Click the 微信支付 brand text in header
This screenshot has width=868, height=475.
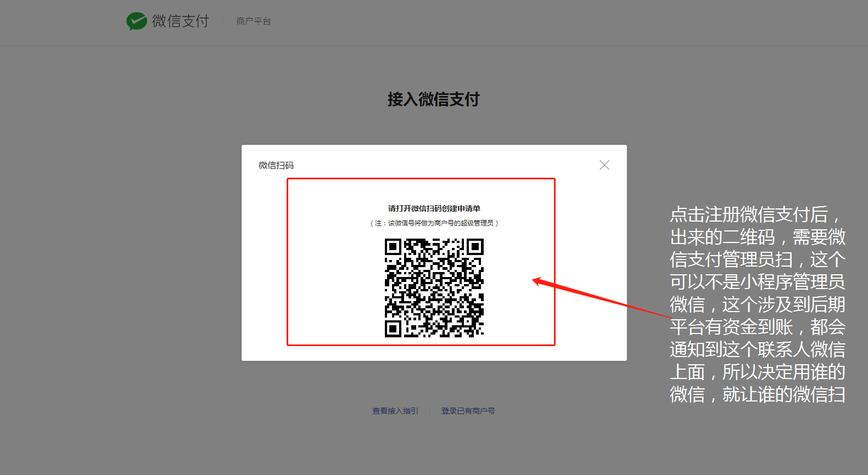click(x=181, y=21)
